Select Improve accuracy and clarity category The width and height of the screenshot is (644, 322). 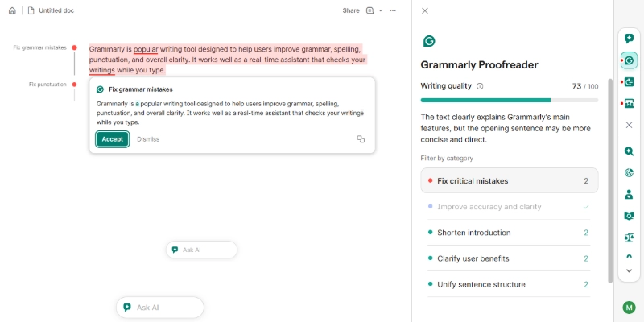click(510, 207)
